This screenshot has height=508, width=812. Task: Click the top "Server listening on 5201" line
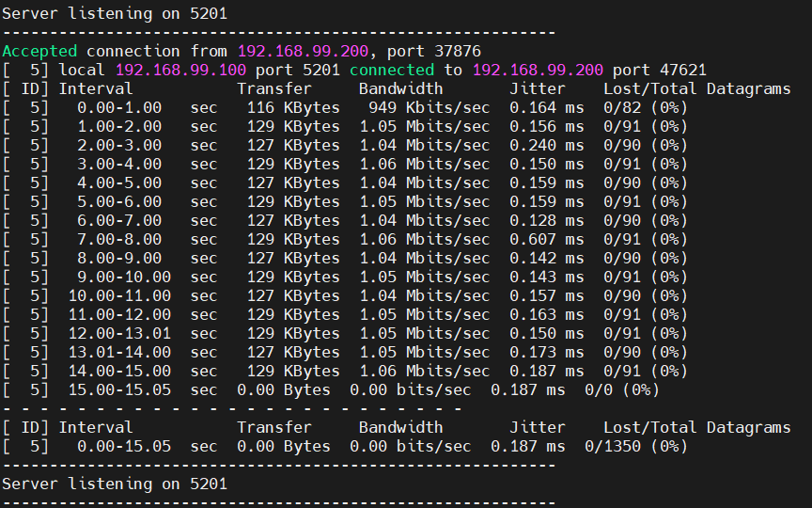[x=114, y=13]
